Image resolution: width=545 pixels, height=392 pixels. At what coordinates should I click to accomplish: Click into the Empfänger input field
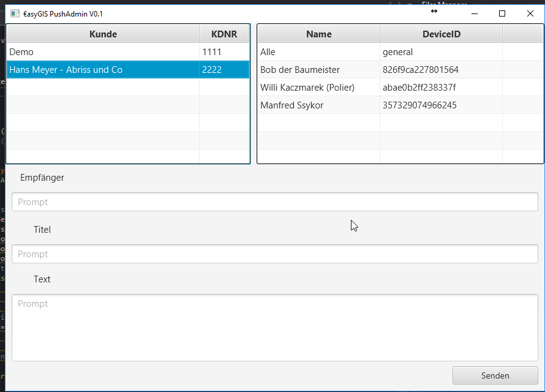[x=274, y=202]
